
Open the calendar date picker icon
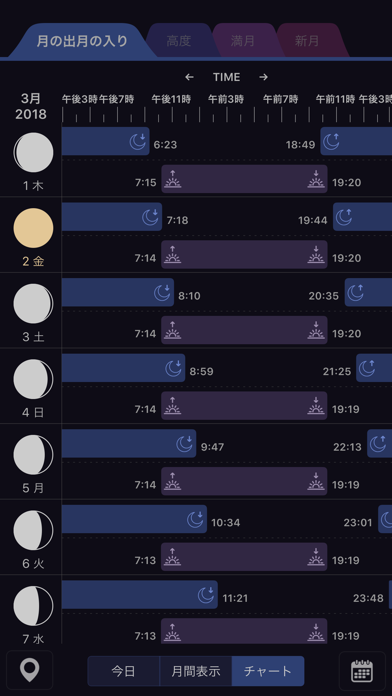tap(362, 670)
